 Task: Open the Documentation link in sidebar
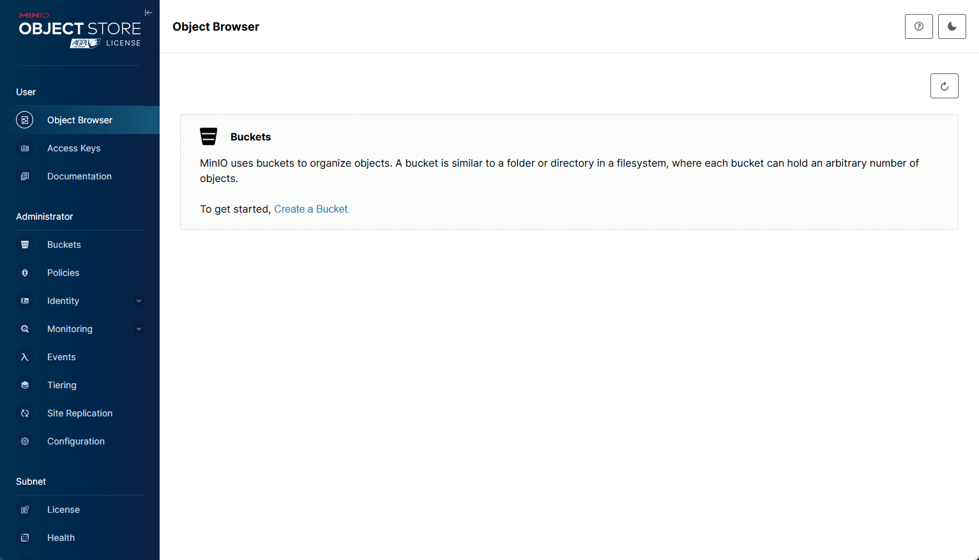coord(79,176)
